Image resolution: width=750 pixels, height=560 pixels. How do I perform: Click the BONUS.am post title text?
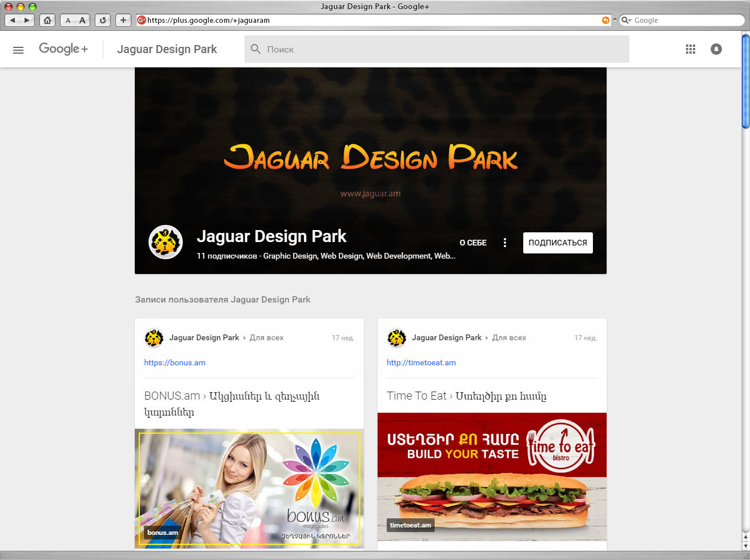point(232,404)
